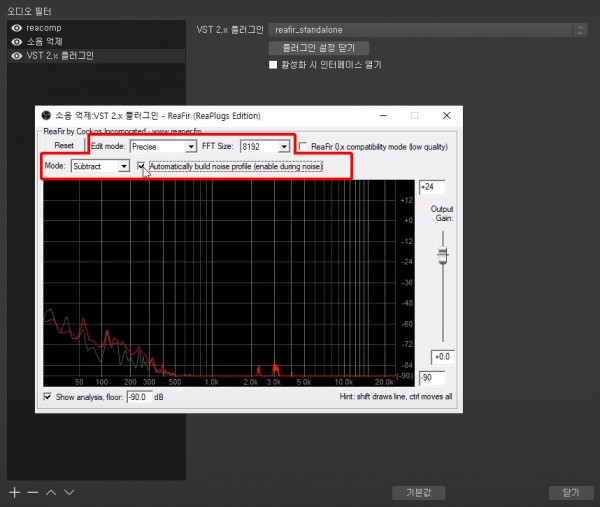Check ReaFir 0.x compatibility mode option
600x507 pixels.
coord(304,146)
